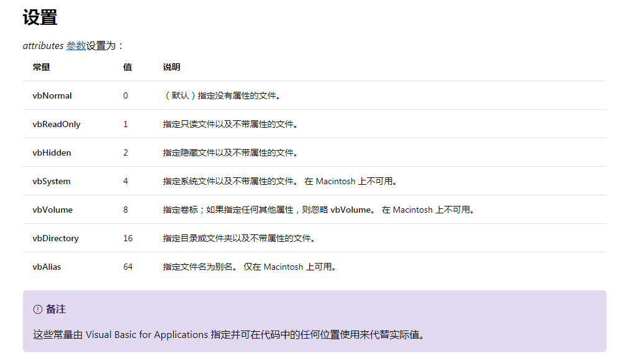629x364 pixels.
Task: Click value 64 in vbAlias row
Action: point(128,267)
